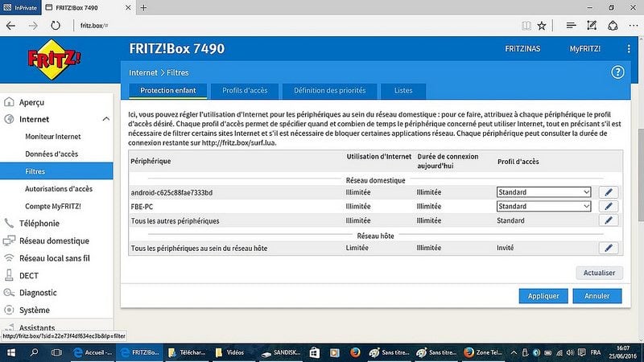The image size is (644, 362).
Task: Click the FRITZ! logo
Action: pyautogui.click(x=54, y=60)
